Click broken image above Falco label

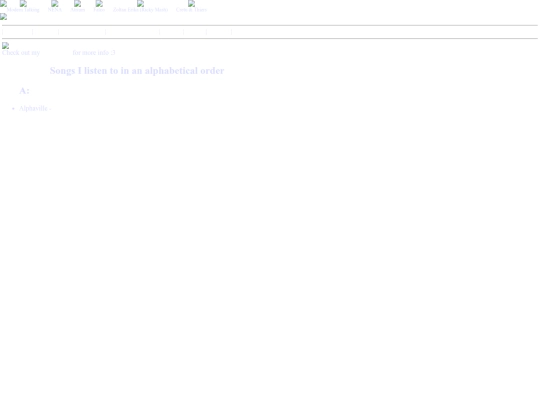[x=99, y=3]
